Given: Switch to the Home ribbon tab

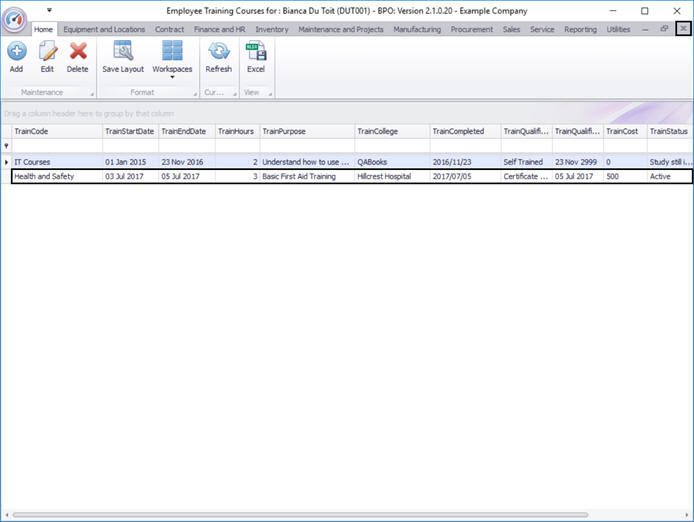Looking at the screenshot, I should click(x=43, y=29).
